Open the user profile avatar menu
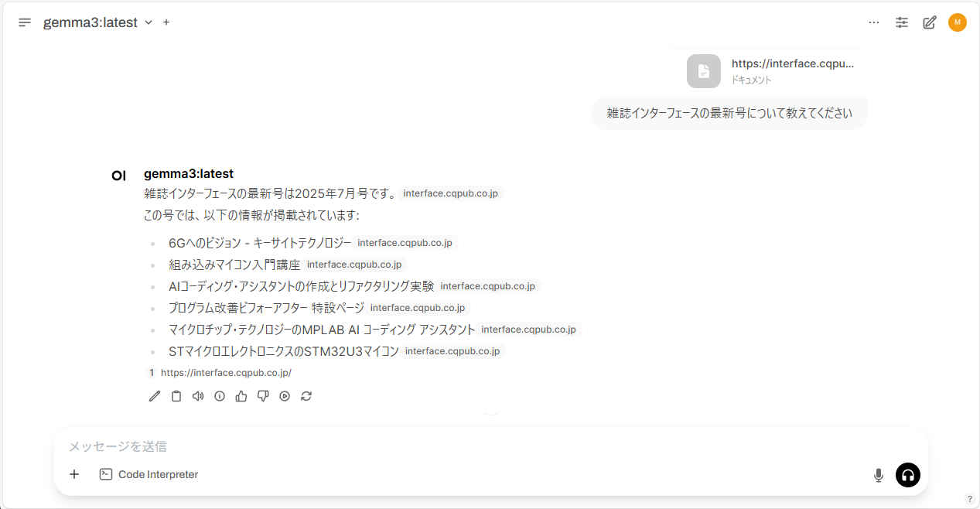The image size is (980, 509). pos(958,22)
